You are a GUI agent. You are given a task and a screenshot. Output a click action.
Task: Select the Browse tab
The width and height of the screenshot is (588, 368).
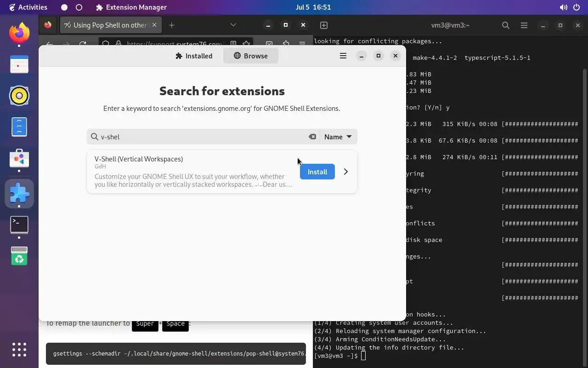click(250, 56)
